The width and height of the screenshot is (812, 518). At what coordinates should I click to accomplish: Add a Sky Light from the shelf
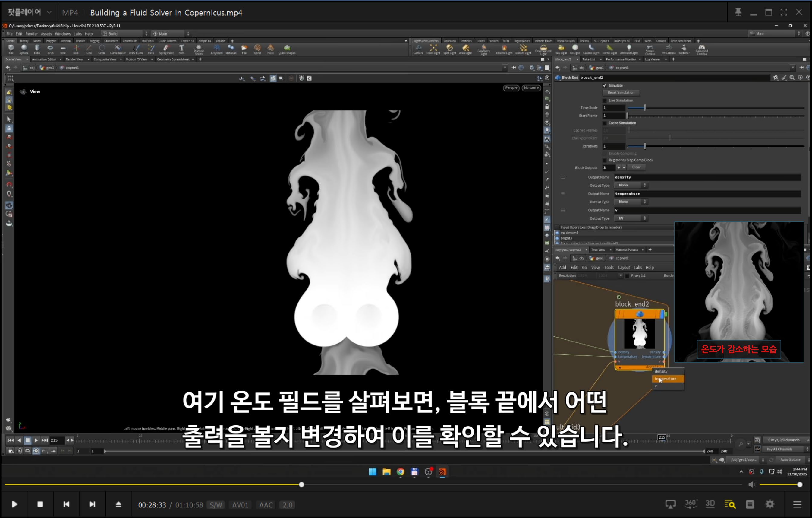click(561, 49)
